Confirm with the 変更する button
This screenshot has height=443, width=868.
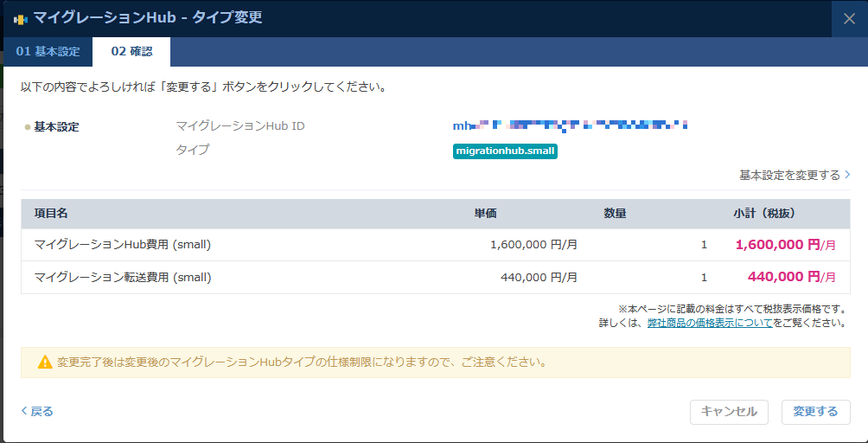815,412
